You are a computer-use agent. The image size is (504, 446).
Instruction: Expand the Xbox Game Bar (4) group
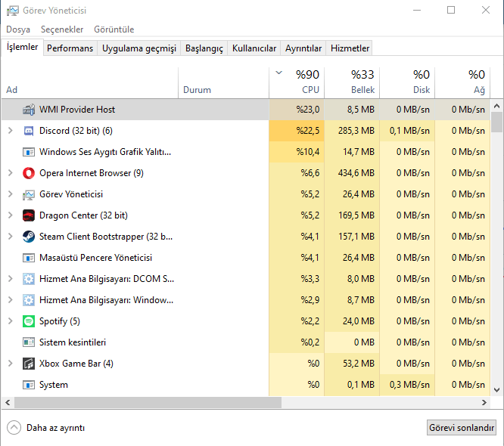pos(11,364)
